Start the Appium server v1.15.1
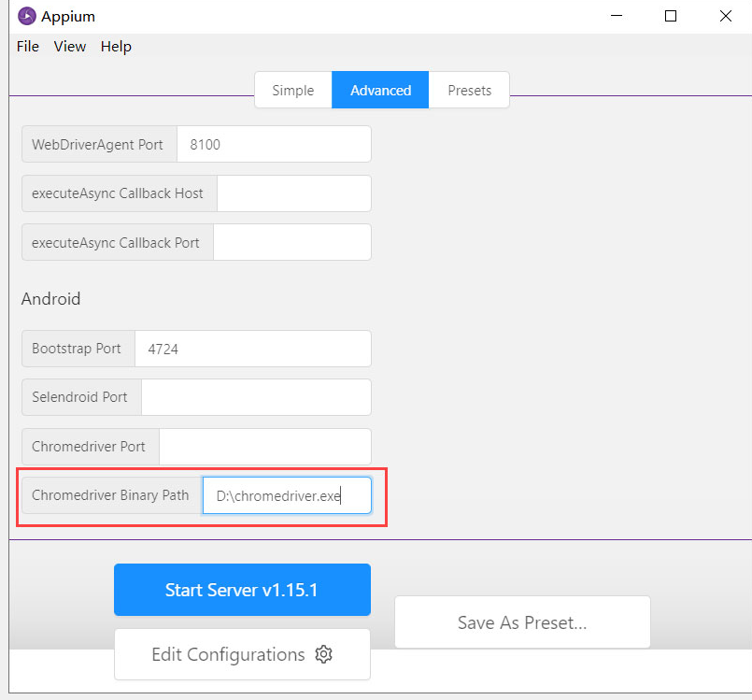752x700 pixels. (242, 590)
